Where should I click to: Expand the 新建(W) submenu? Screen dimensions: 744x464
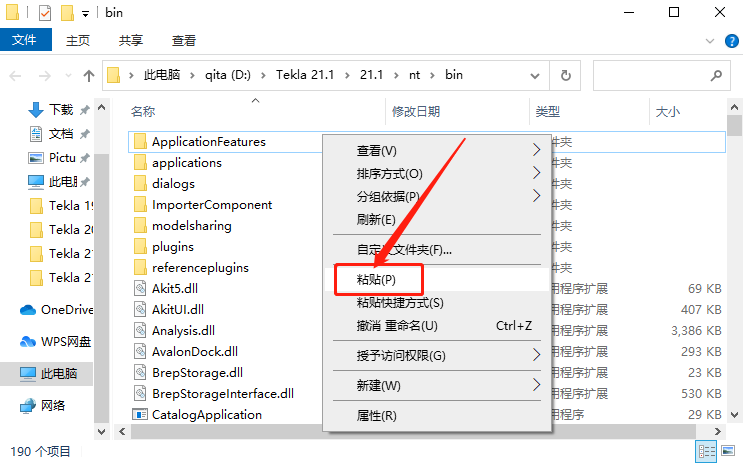(437, 385)
